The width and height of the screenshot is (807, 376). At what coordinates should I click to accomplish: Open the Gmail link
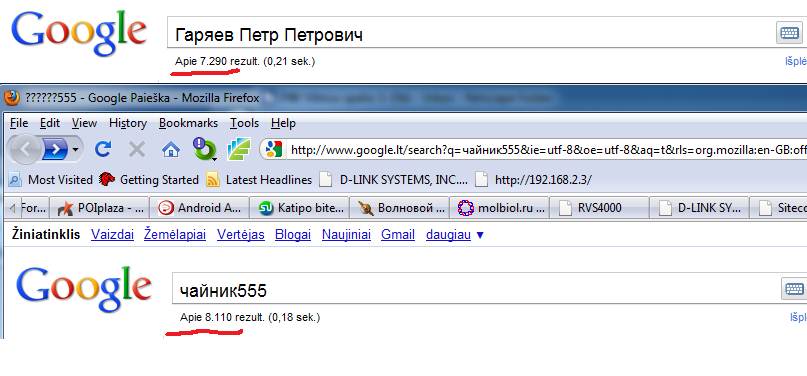(x=398, y=235)
